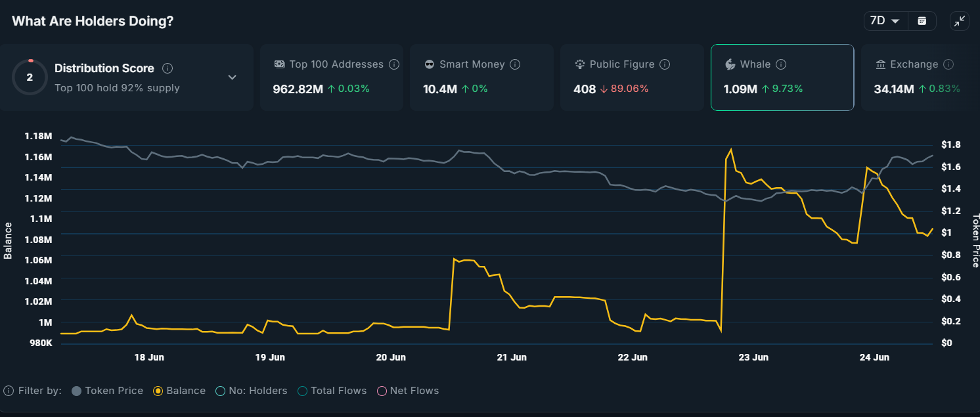
Task: Select the Top 100 Addresses card
Action: [x=332, y=77]
